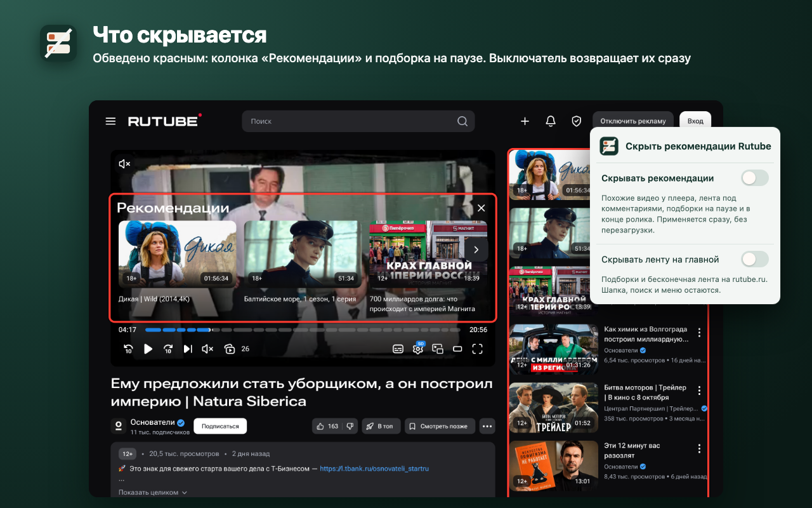Enable the "Скрывать рекомендации" switch

(x=755, y=178)
